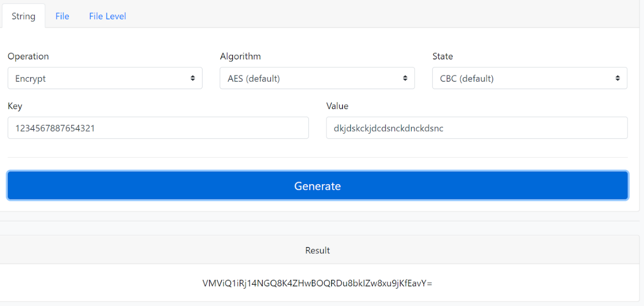Open the State dropdown showing CBC (default)
Image resolution: width=644 pixels, height=306 pixels.
(530, 78)
